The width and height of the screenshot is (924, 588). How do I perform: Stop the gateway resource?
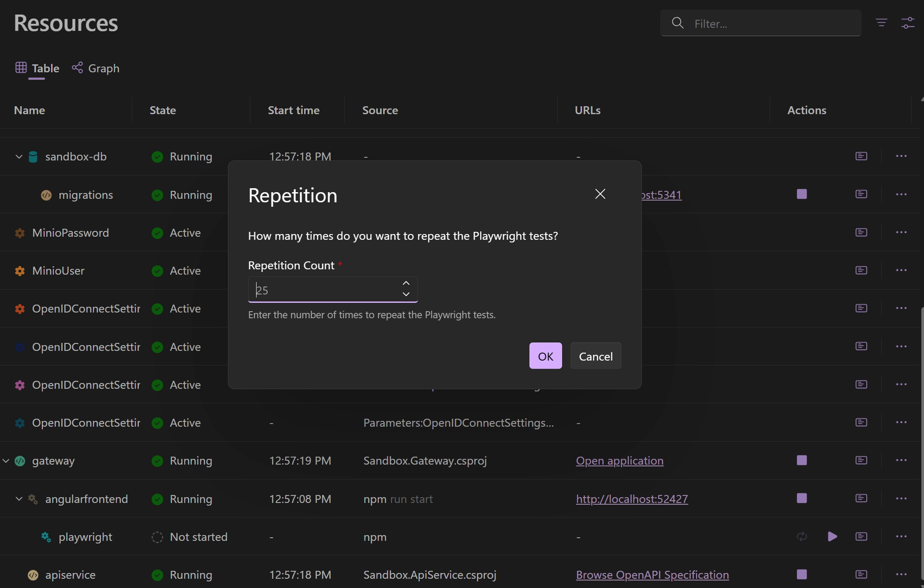(802, 460)
